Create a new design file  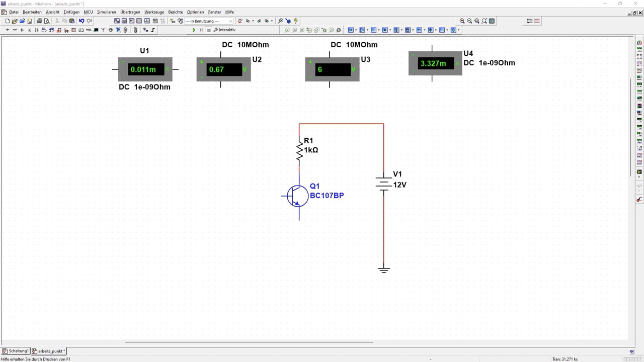point(7,21)
